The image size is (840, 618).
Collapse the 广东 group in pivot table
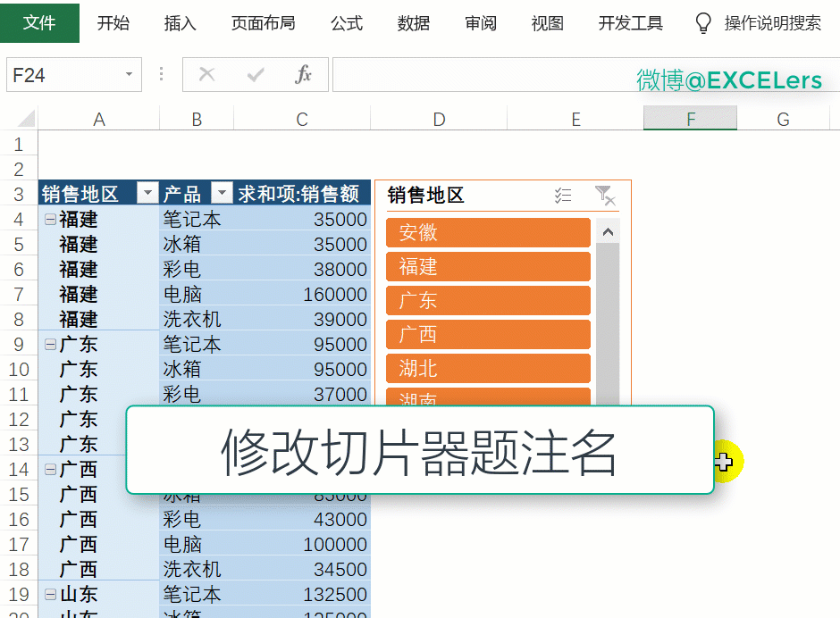coord(50,345)
